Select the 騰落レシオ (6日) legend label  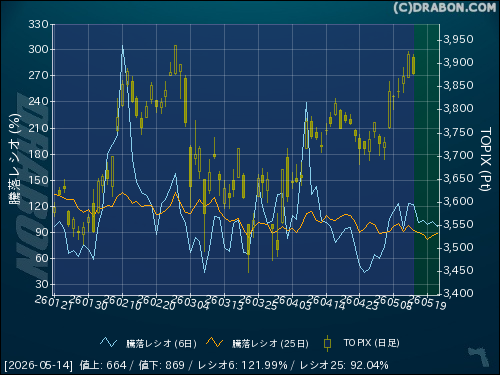[x=161, y=343]
